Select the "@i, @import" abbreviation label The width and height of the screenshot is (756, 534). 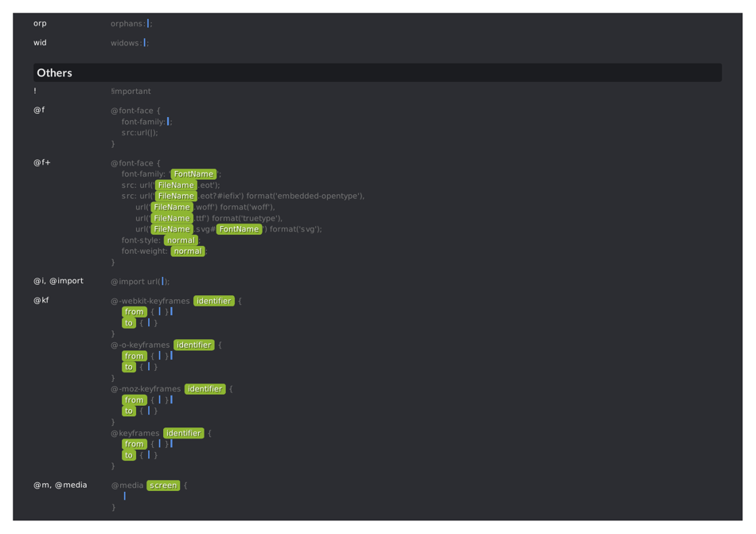tap(58, 281)
